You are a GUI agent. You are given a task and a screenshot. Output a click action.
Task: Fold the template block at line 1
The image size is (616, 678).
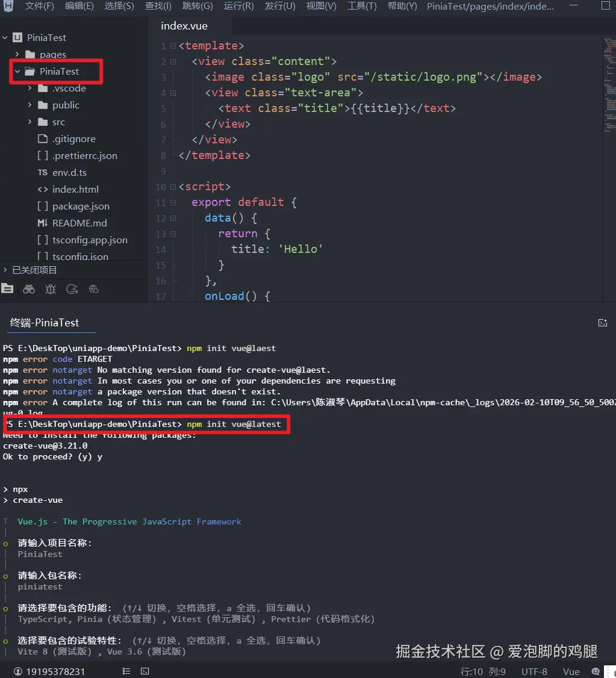click(x=173, y=46)
